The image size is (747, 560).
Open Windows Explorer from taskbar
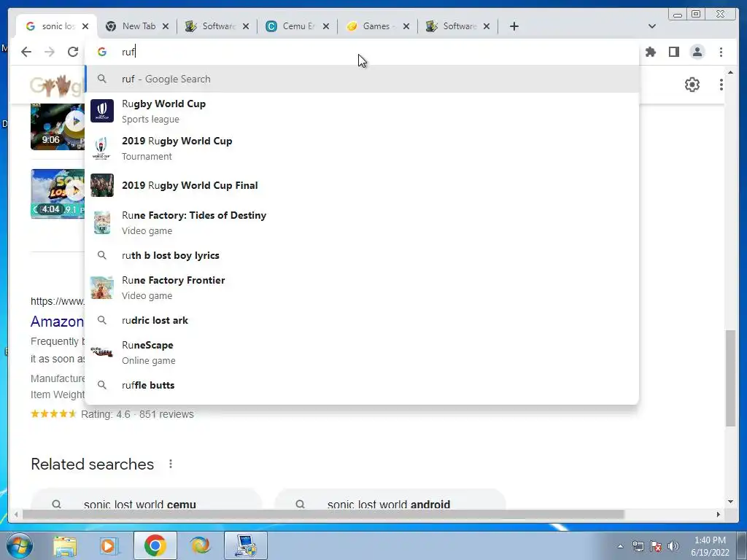tap(65, 545)
